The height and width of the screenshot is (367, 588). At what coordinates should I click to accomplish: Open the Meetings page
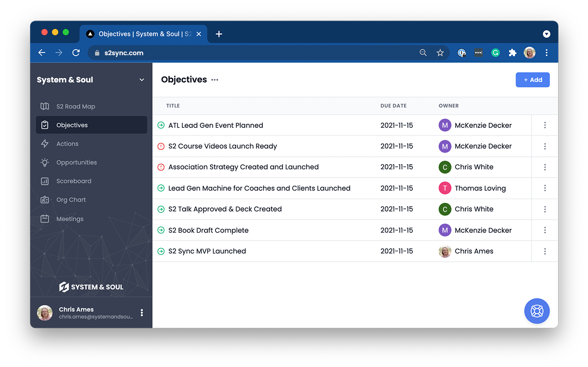click(91, 219)
